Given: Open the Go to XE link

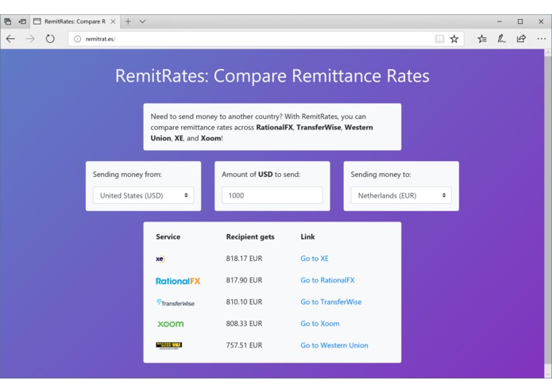Looking at the screenshot, I should tap(315, 259).
